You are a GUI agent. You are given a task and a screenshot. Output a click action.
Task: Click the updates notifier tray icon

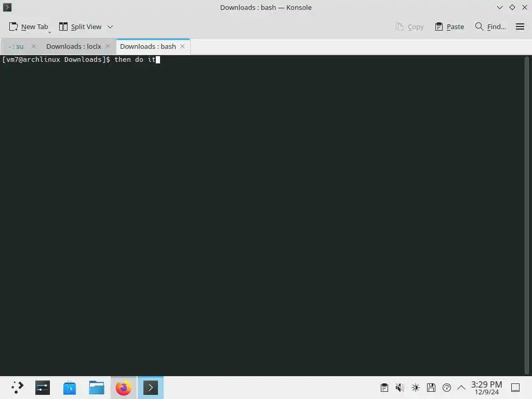coord(447,388)
